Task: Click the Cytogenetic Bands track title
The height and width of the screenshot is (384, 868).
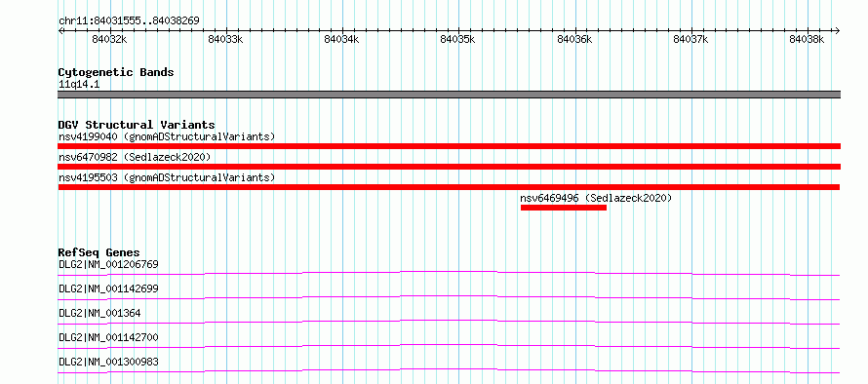Action: tap(116, 72)
